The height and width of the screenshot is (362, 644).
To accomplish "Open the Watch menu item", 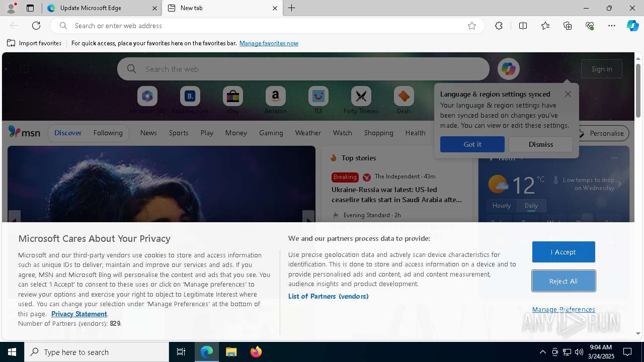I will click(342, 133).
